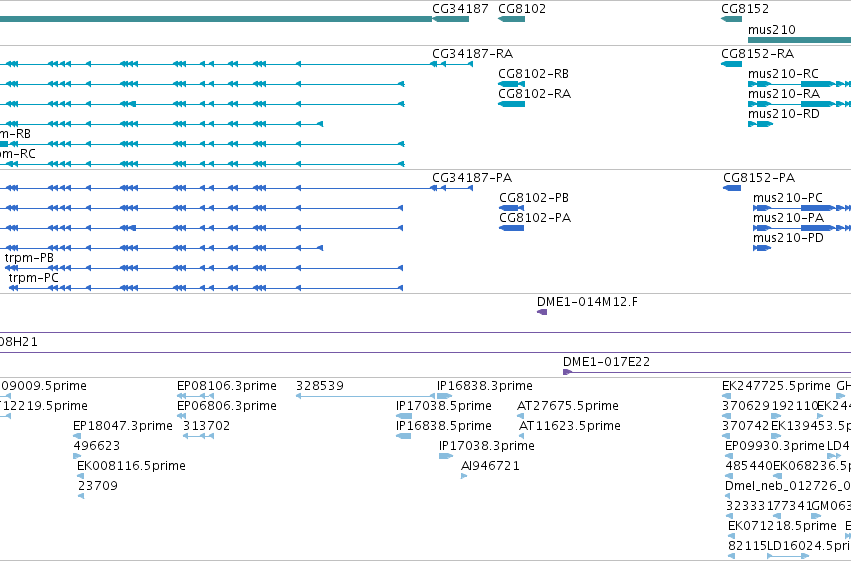Click the DME1-017E22 clone label
This screenshot has height=561, width=851.
(x=606, y=362)
